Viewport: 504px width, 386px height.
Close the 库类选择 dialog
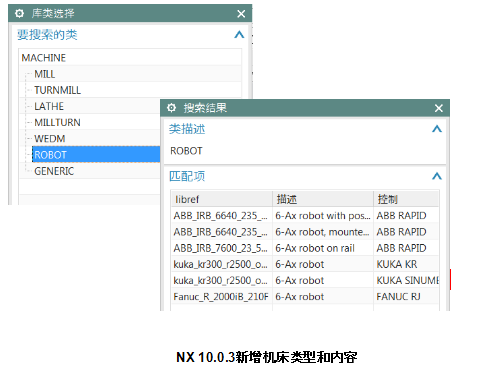tap(241, 14)
